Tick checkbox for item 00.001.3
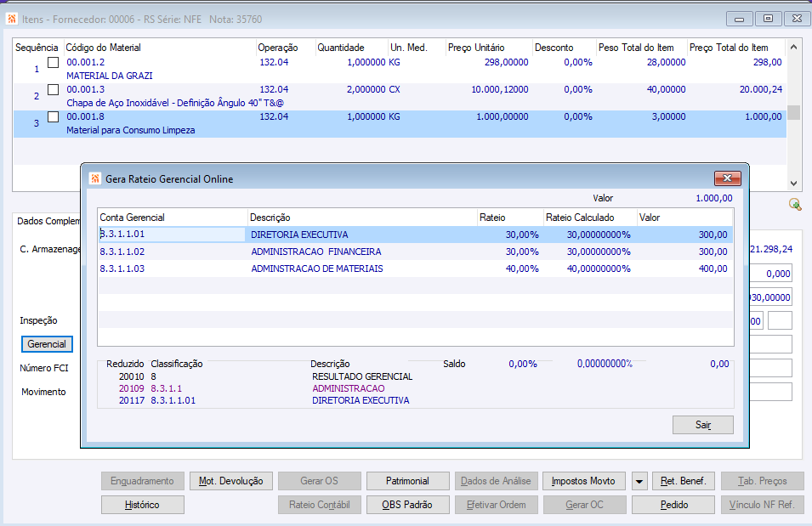Screen dimensions: 812x526 pos(53,89)
